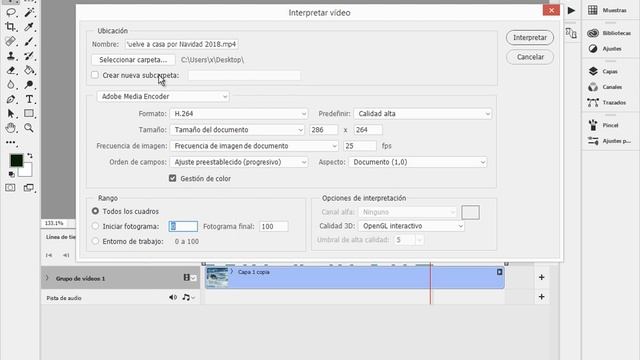Open the Frecuencia de imagen dropdown
The image size is (640, 360).
254,146
